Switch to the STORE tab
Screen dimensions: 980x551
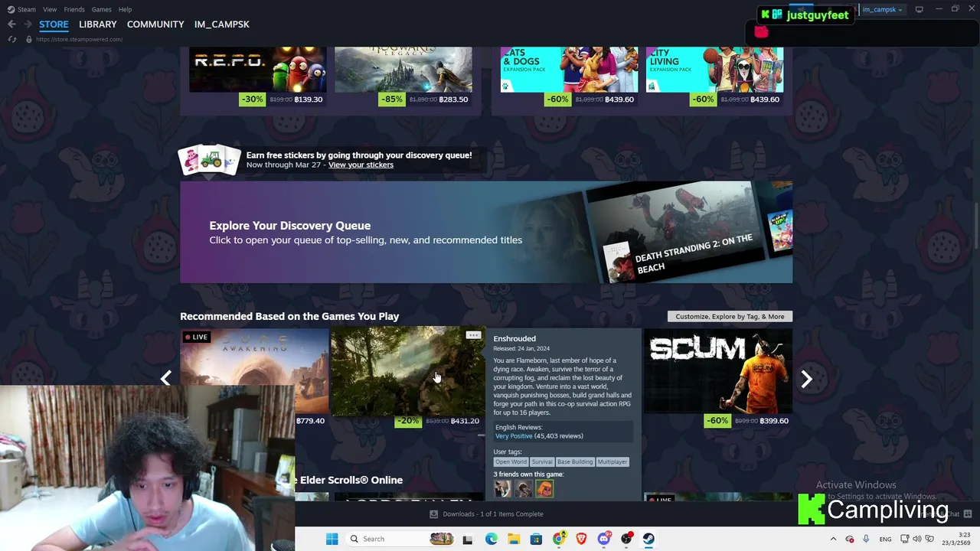pyautogui.click(x=54, y=24)
